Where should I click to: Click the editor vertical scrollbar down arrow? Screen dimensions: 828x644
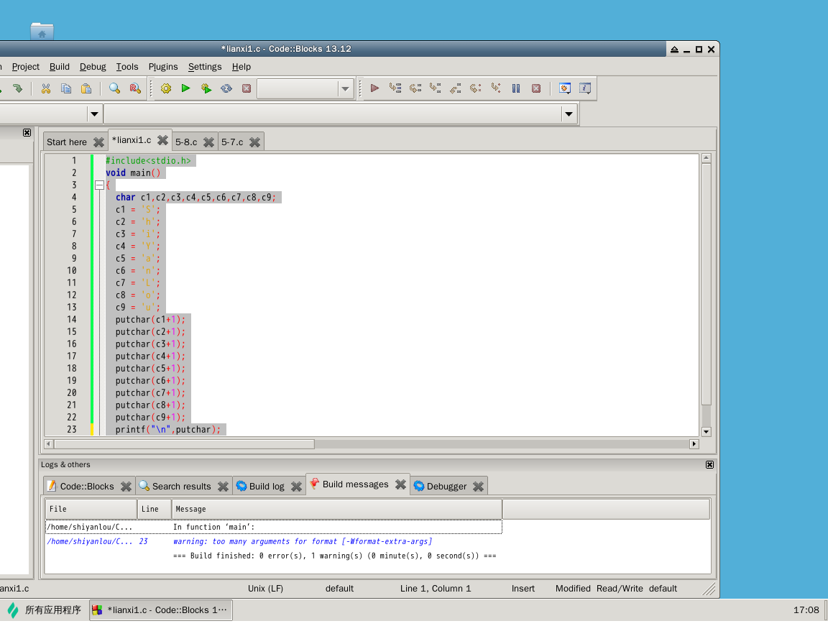click(x=707, y=432)
